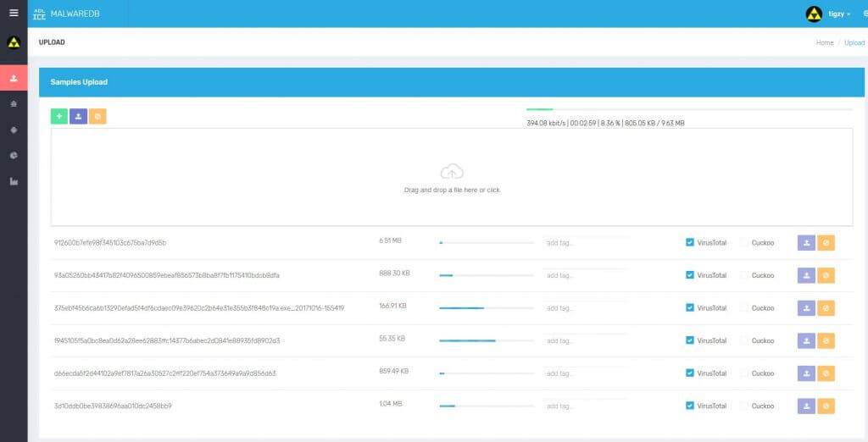The width and height of the screenshot is (868, 442).
Task: Click the orange cancel all button
Action: [97, 117]
